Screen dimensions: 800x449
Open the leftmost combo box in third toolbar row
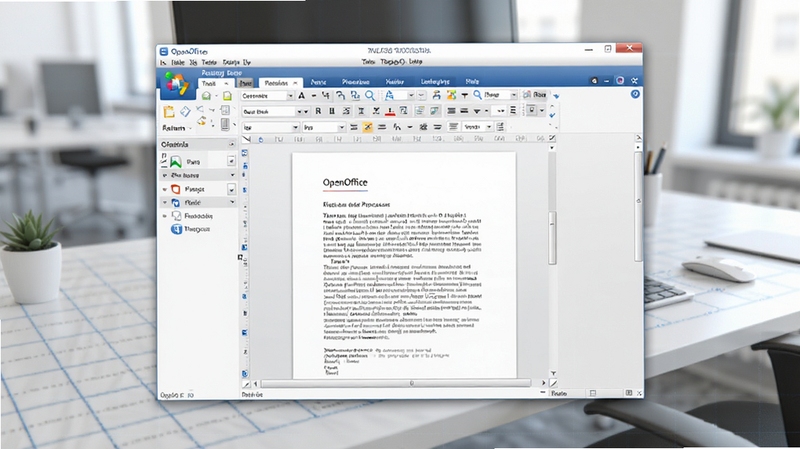(271, 127)
